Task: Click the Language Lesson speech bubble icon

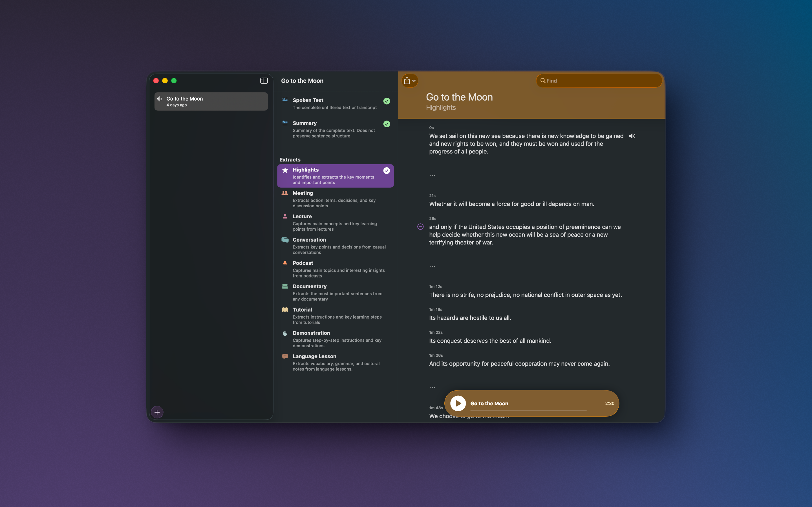Action: [x=284, y=356]
